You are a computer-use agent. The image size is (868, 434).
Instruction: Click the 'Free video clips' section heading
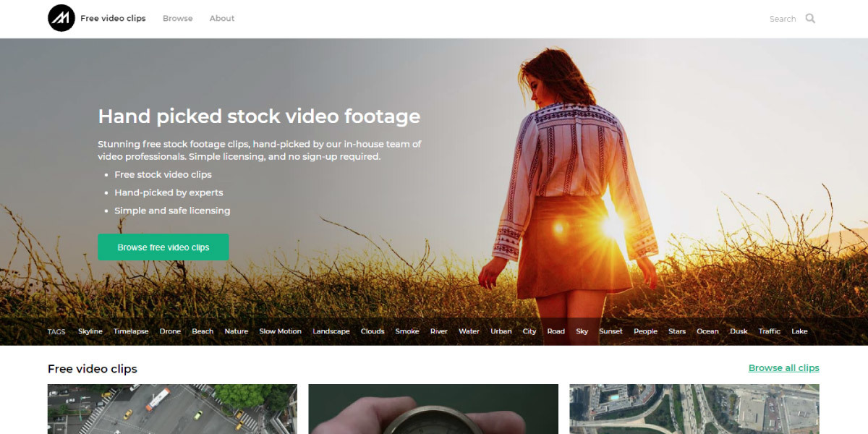(93, 369)
